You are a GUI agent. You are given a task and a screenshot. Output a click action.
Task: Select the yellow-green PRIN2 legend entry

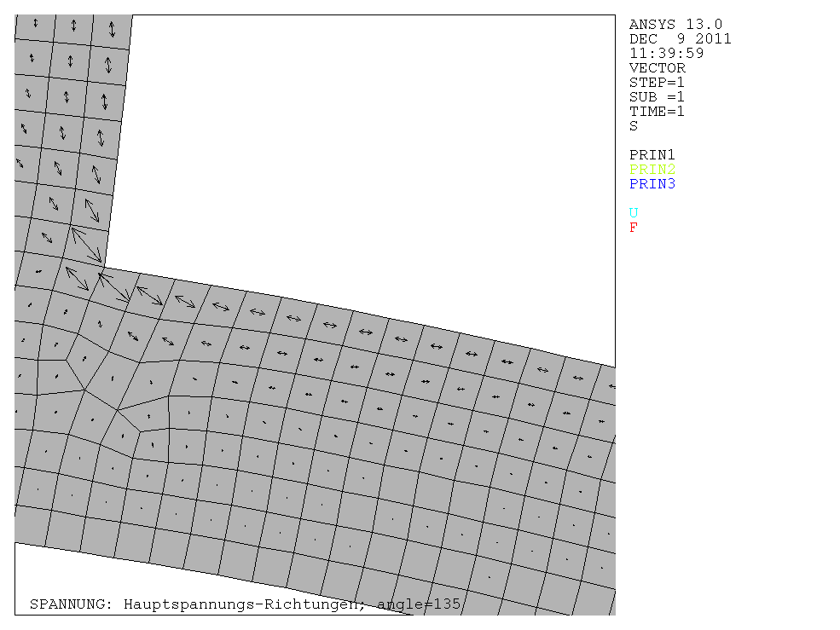tap(652, 170)
